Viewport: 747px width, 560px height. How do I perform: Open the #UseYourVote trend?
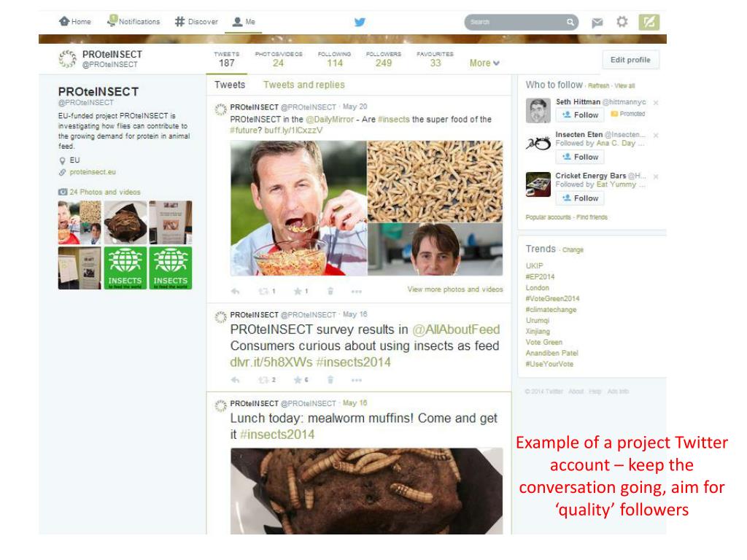tap(549, 364)
